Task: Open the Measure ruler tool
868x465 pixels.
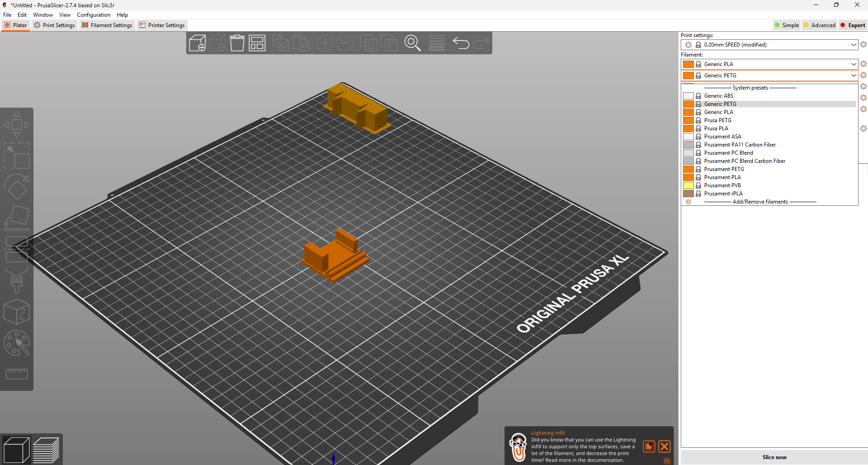Action: coord(17,374)
